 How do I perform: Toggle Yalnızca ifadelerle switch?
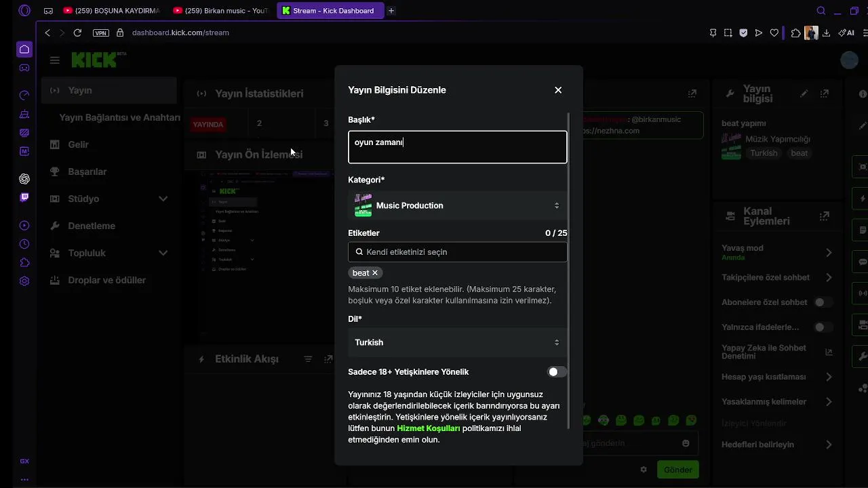click(823, 327)
